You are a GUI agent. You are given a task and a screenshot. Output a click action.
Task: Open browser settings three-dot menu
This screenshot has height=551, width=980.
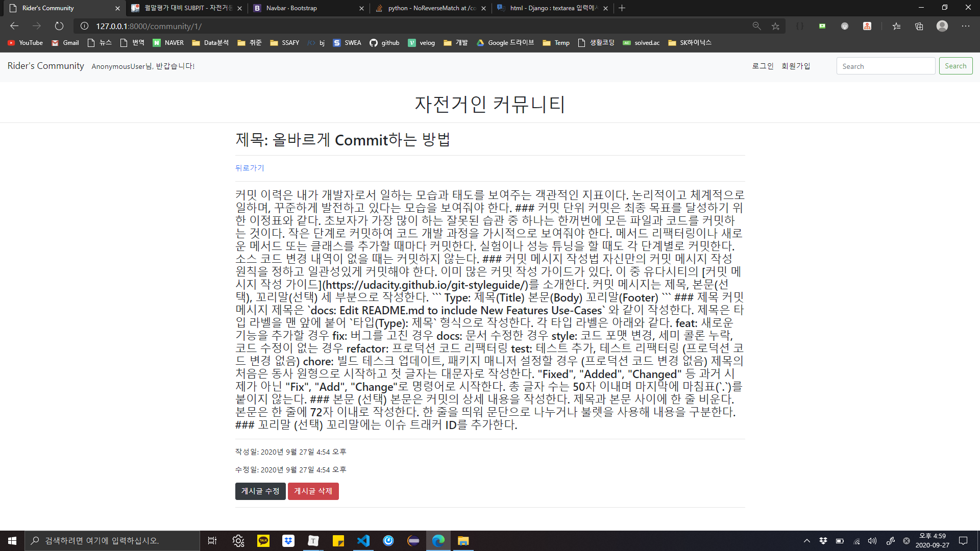click(965, 26)
